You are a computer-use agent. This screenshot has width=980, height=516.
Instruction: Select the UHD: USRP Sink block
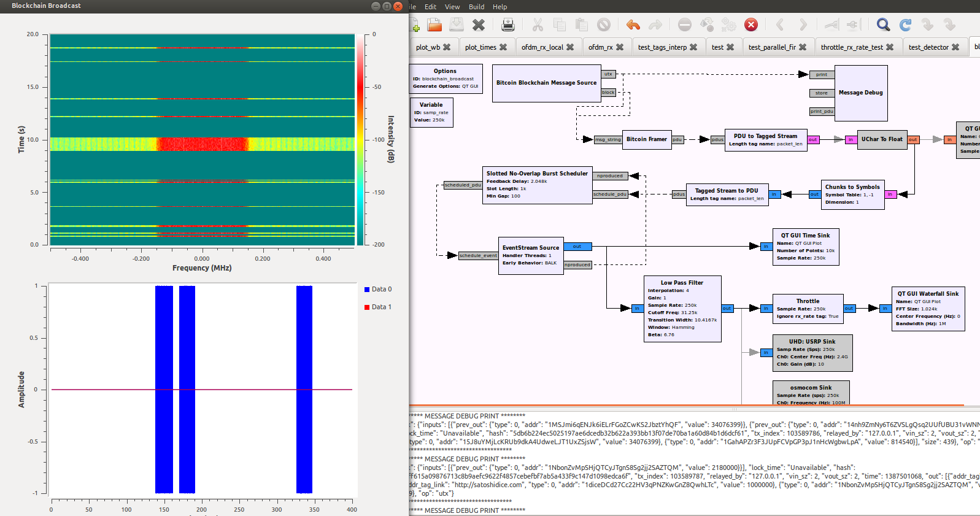point(812,353)
